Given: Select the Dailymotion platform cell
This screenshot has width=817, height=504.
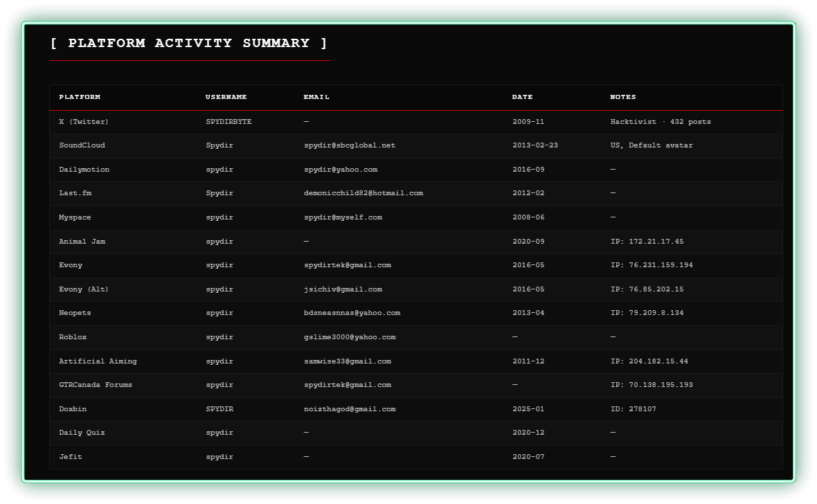Looking at the screenshot, I should [84, 170].
